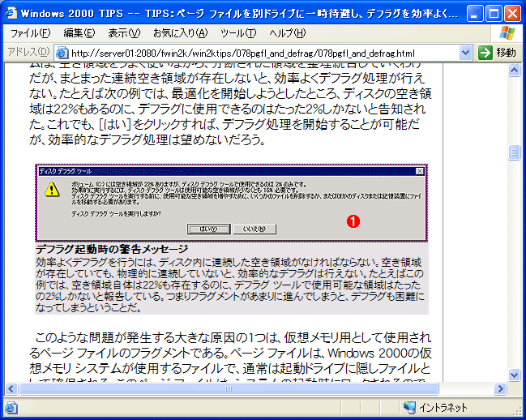
Task: Click the horizontal scrollbar thumb
Action: tap(229, 389)
